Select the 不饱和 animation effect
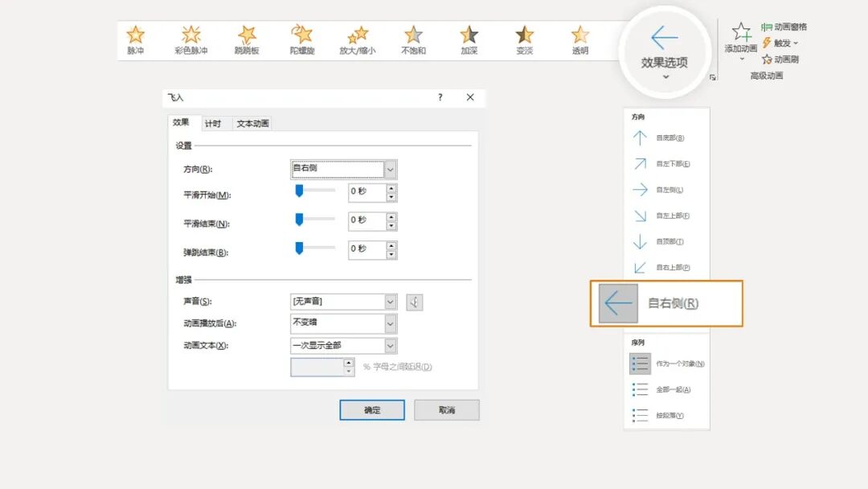 coord(414,40)
